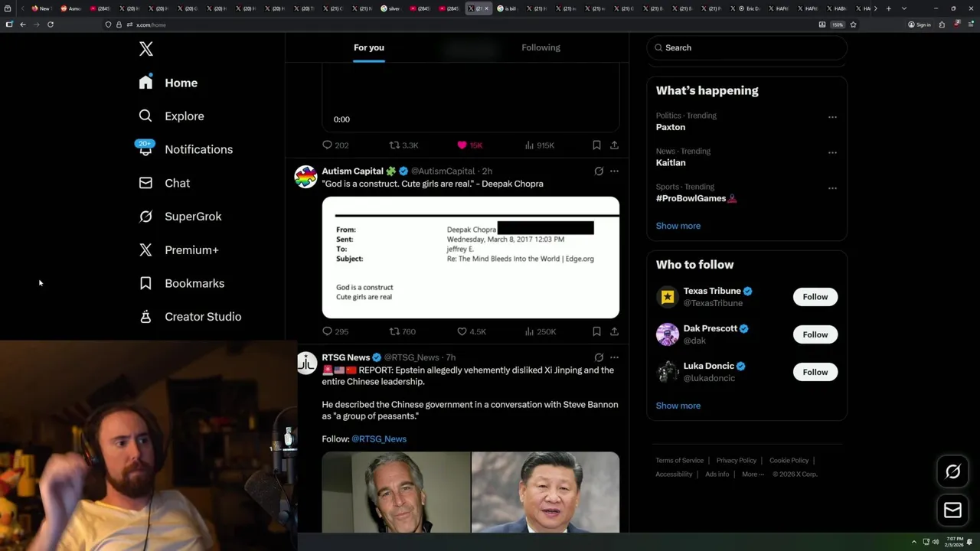Open more options on Autism Capital post
Image resolution: width=980 pixels, height=551 pixels.
[x=614, y=171]
